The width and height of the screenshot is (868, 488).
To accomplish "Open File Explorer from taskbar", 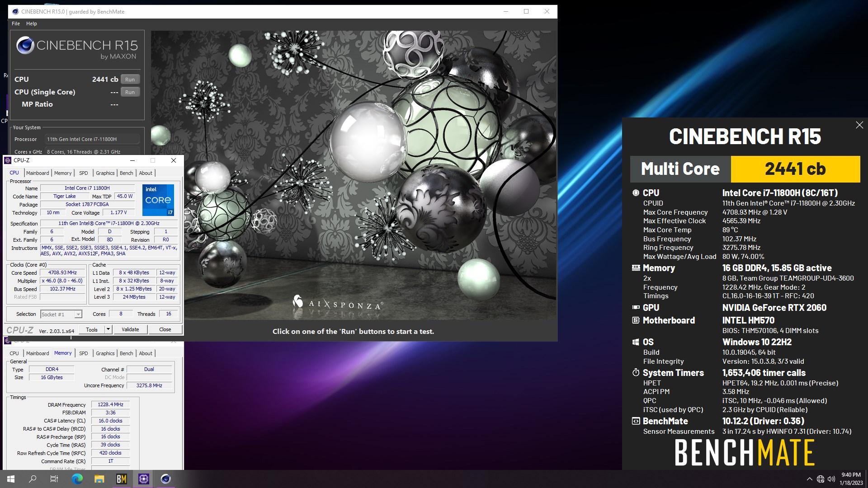I will coord(99,479).
